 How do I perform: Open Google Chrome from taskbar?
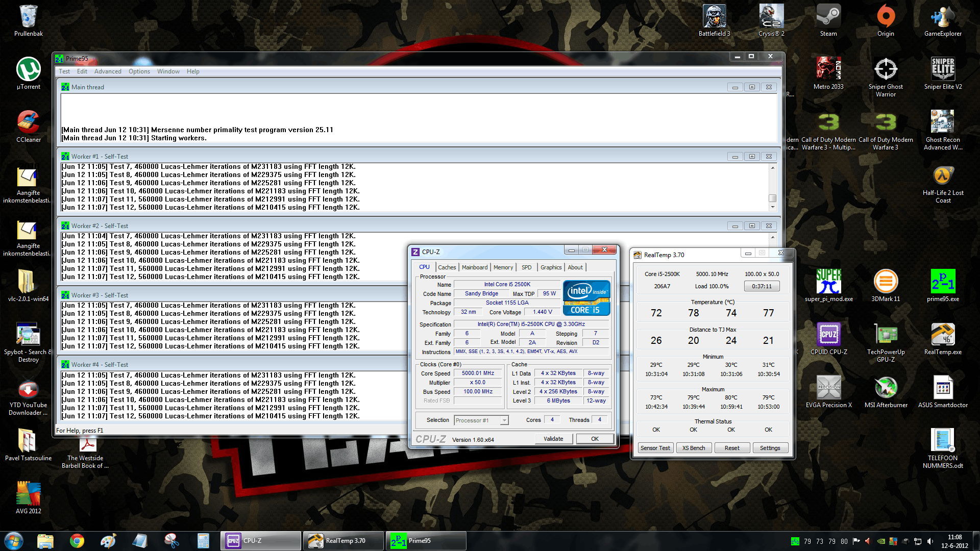point(77,541)
